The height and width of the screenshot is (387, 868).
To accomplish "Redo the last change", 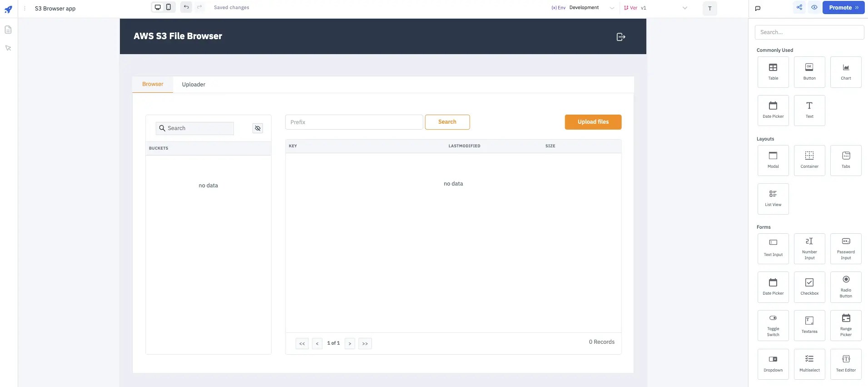I will coord(199,7).
